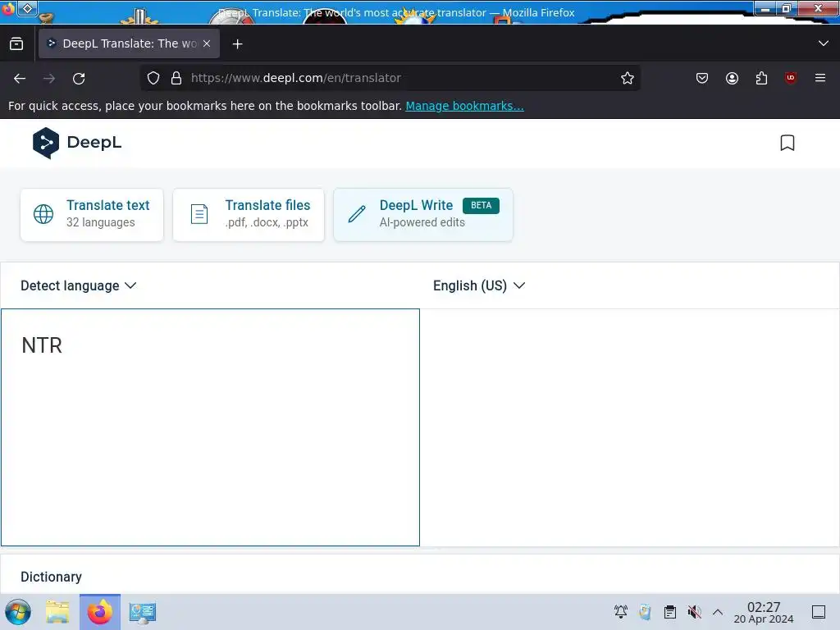This screenshot has width=840, height=630.
Task: Bookmark this page with star icon
Action: tap(628, 78)
